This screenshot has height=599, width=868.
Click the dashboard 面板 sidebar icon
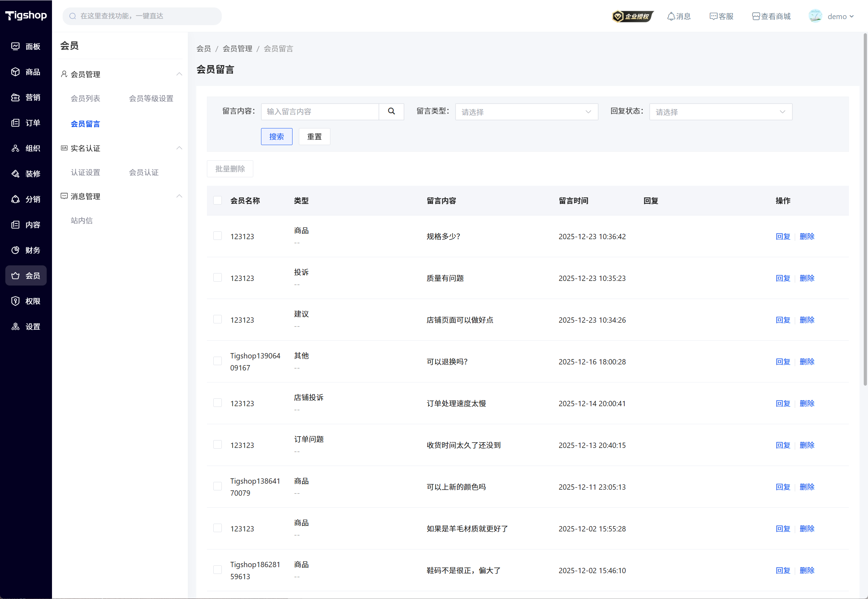point(15,46)
